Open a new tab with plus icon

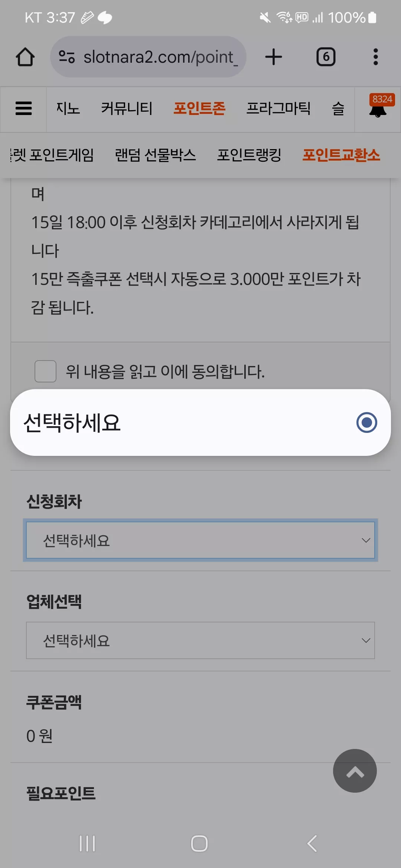pyautogui.click(x=274, y=57)
